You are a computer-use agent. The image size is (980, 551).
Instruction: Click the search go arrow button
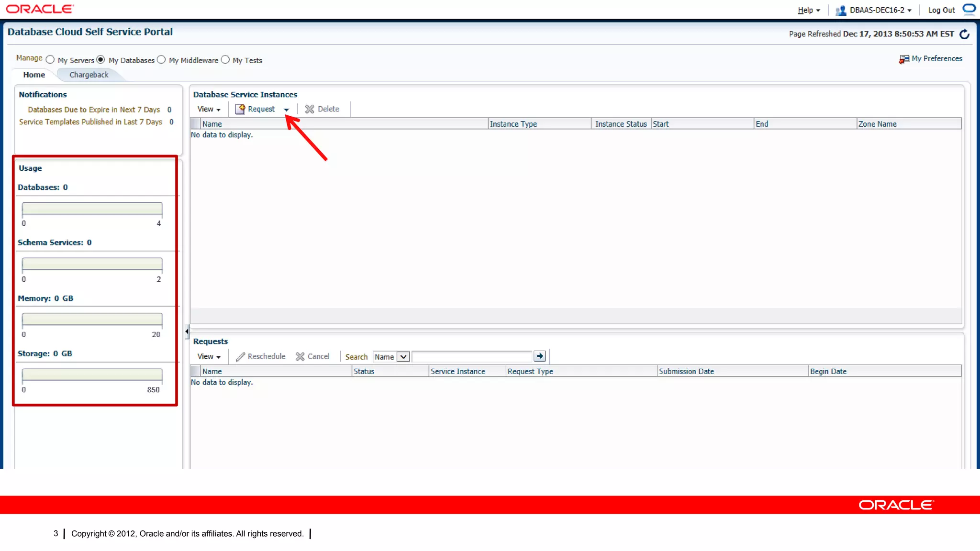click(x=540, y=356)
